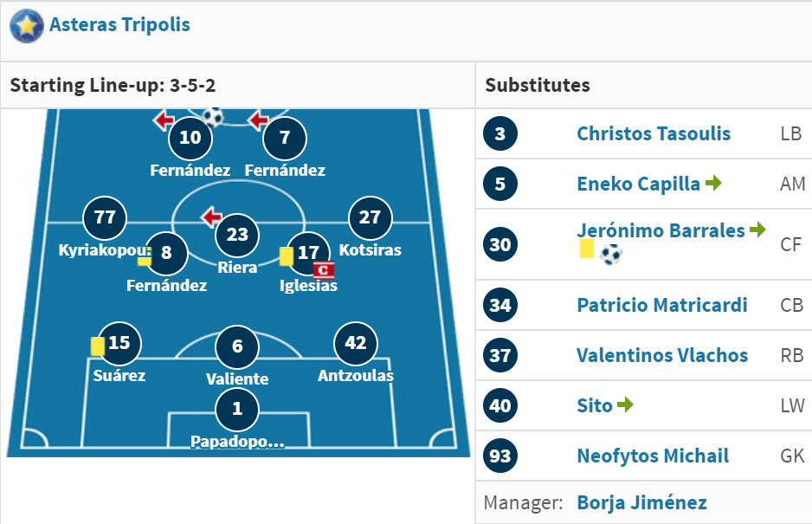
Task: Click the red substituted-off arrow near Riera
Action: pos(211,217)
